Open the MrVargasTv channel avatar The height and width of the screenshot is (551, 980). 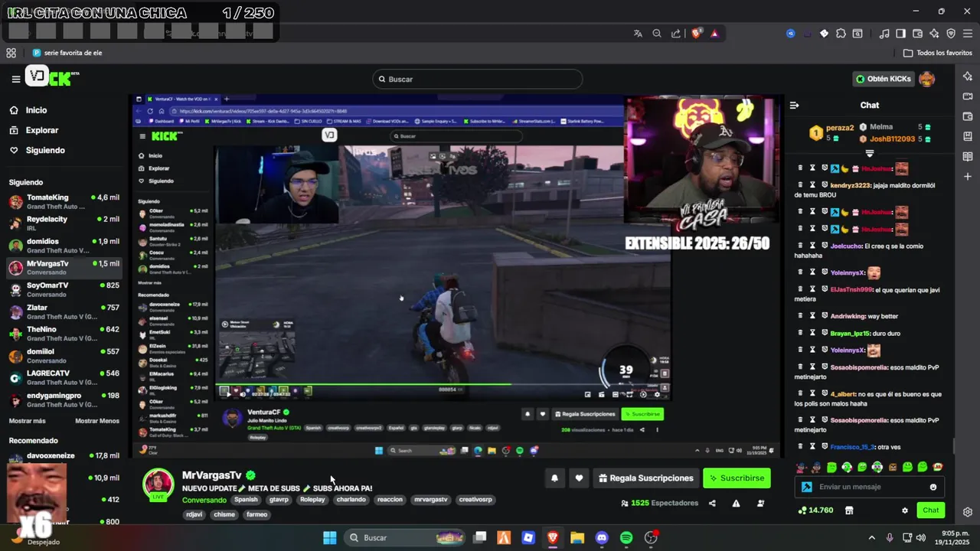[158, 484]
